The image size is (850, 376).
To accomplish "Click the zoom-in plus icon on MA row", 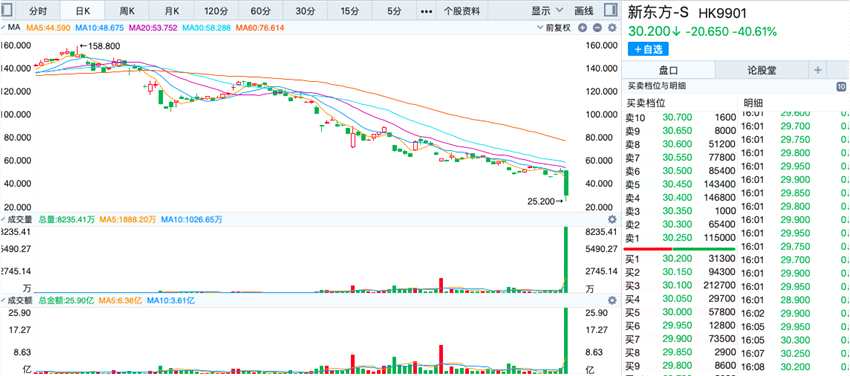I will click(x=582, y=28).
